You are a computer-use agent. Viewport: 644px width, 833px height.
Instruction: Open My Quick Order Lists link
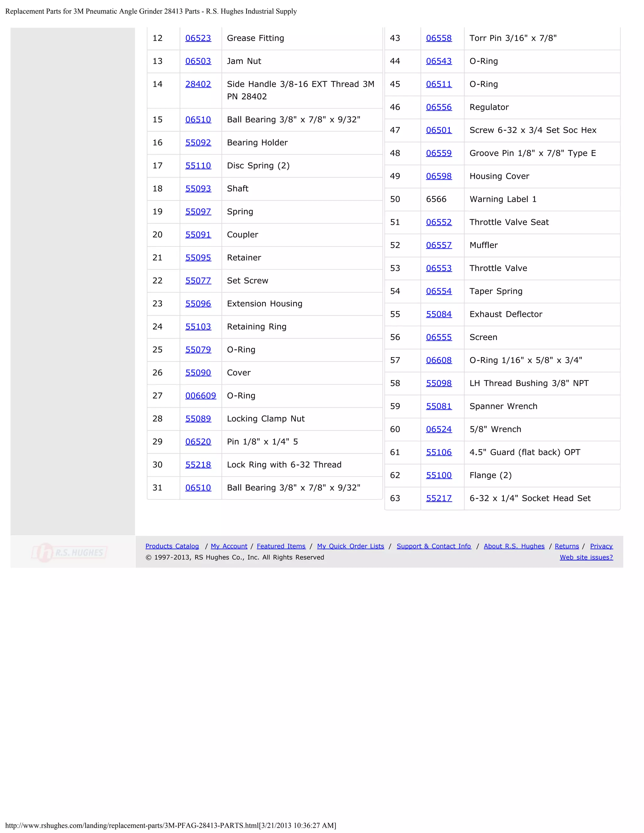(x=351, y=546)
